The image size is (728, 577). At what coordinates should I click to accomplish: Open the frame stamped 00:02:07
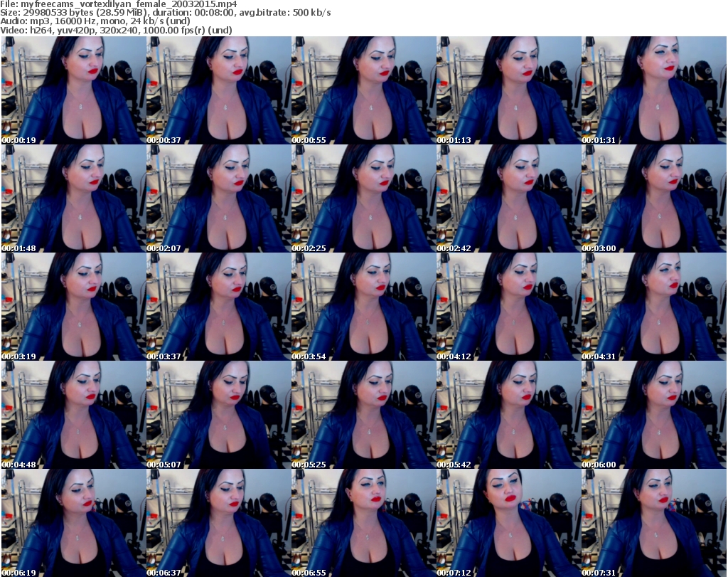coord(219,198)
